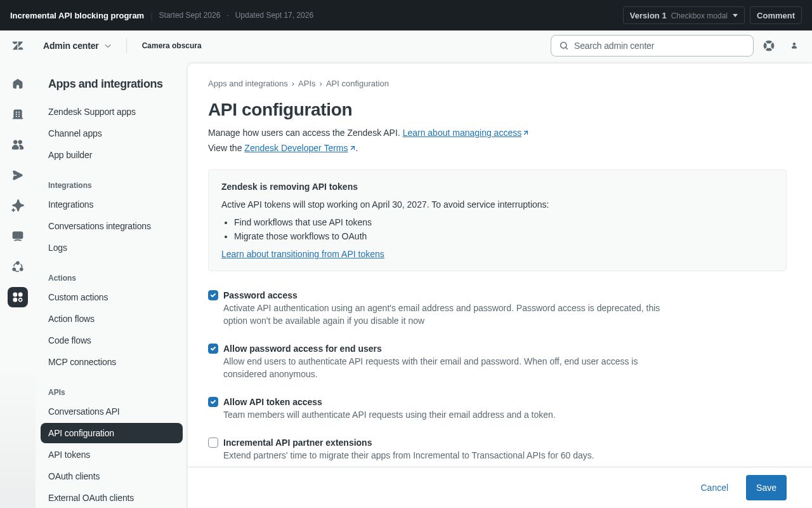Enable Incremental API partner extensions checkbox

point(213,443)
